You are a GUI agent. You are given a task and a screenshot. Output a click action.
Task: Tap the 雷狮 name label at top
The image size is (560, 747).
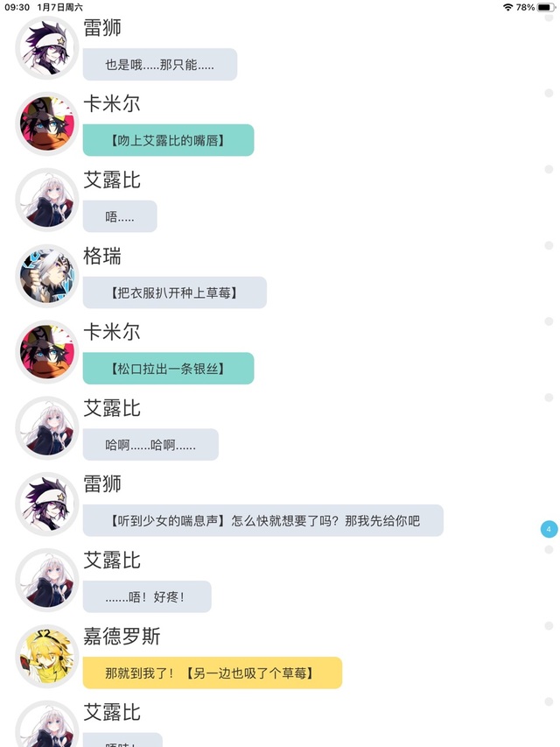102,28
